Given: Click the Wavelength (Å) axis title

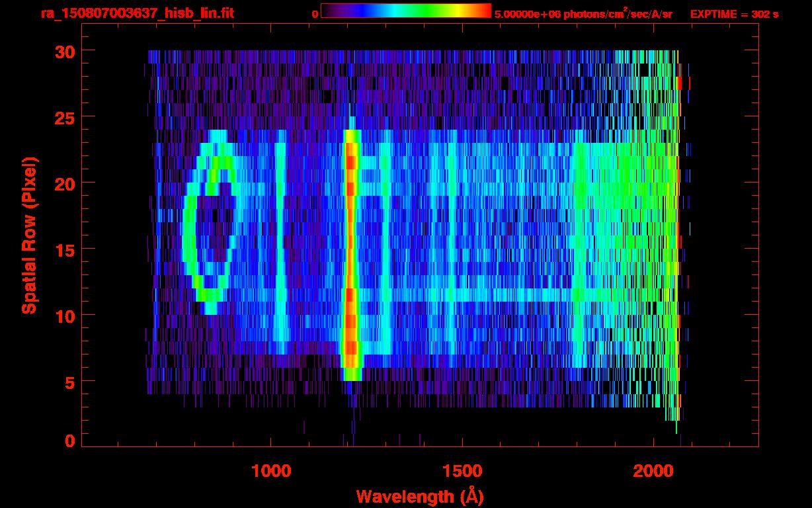Looking at the screenshot, I should point(420,496).
